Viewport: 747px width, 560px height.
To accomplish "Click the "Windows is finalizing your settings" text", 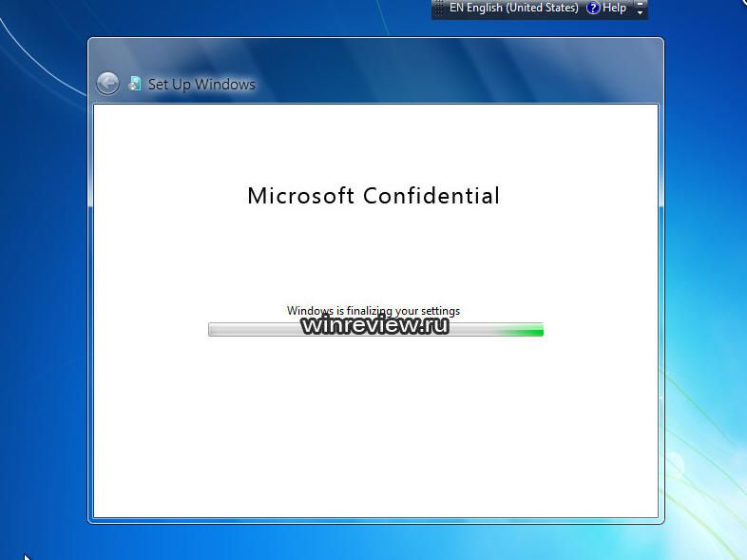I will [373, 310].
